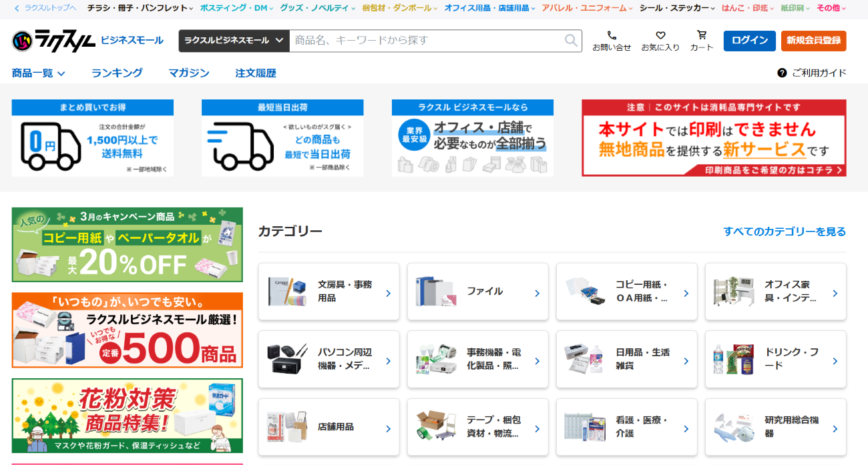Viewport: 868px width, 465px height.
Task: Click the question mark guide icon
Action: [782, 73]
